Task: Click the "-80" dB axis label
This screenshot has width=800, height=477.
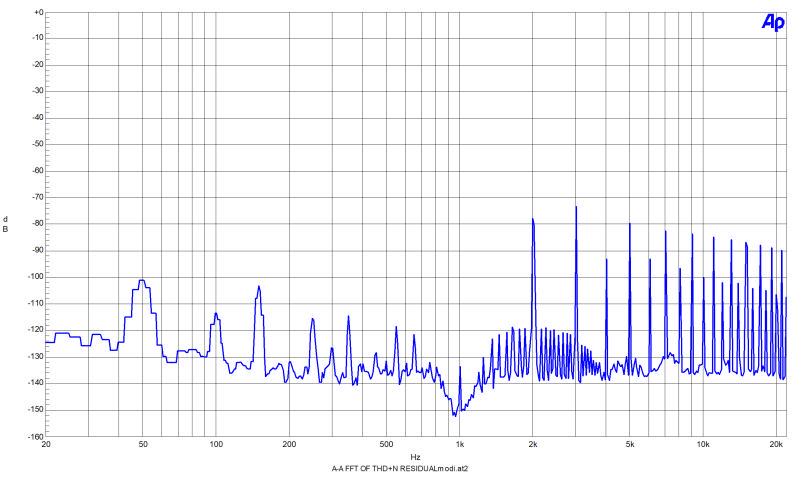Action: [38, 223]
